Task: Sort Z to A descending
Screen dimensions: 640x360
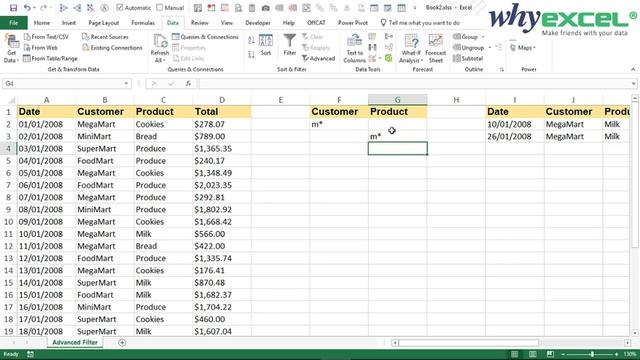Action: click(x=251, y=54)
